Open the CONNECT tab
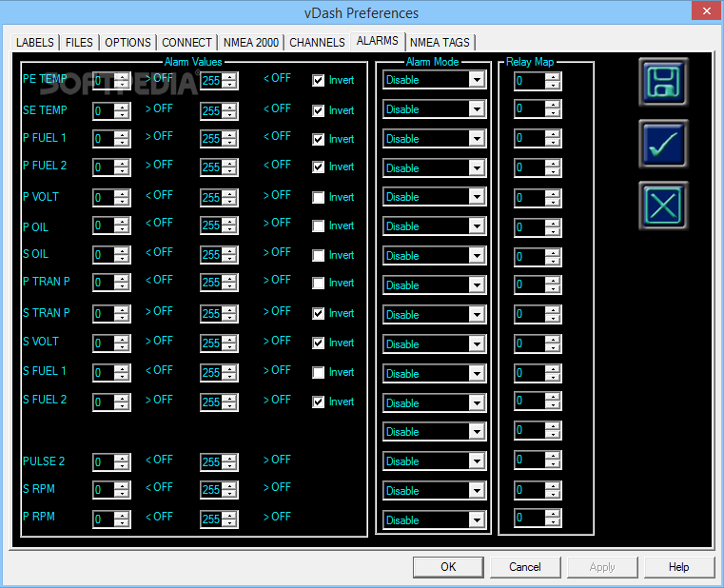 click(186, 43)
